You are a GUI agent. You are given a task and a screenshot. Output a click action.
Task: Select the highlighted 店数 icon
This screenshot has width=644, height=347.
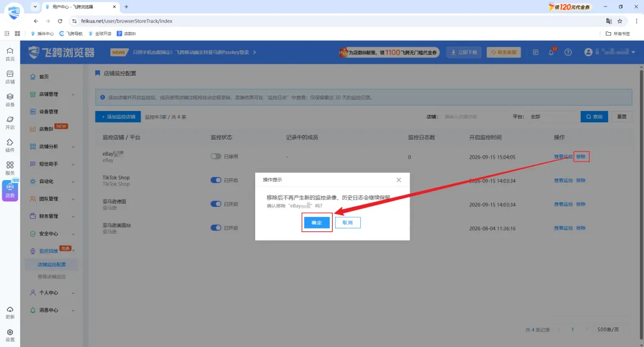[x=10, y=191]
